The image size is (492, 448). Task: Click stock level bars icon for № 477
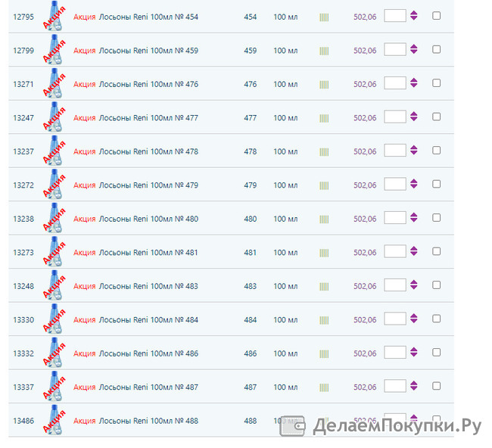pyautogui.click(x=324, y=119)
